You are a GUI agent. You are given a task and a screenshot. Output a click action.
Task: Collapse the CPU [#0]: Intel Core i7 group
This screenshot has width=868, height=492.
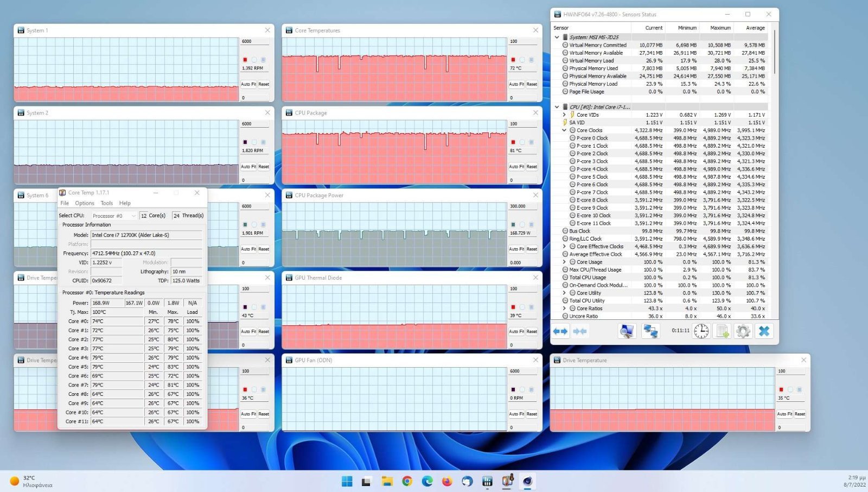tap(557, 107)
